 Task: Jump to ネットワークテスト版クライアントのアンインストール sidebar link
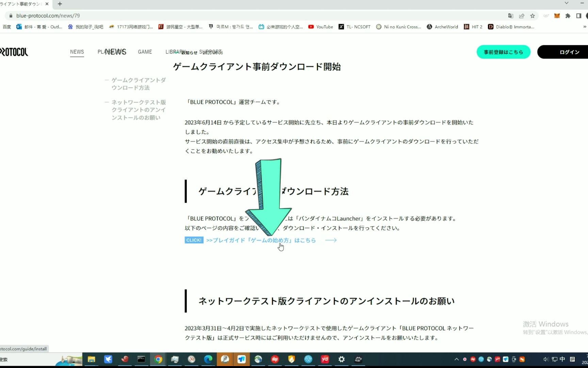(x=138, y=110)
